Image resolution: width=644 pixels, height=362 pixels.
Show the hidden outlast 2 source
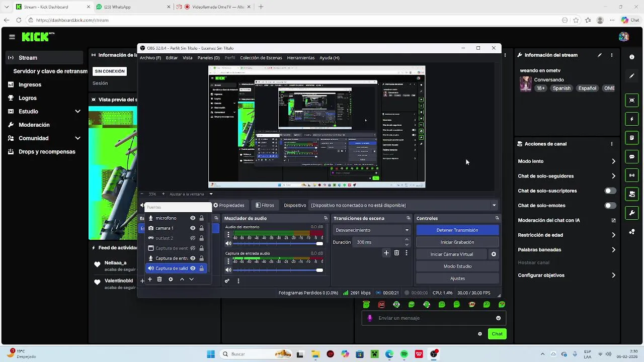tap(193, 238)
